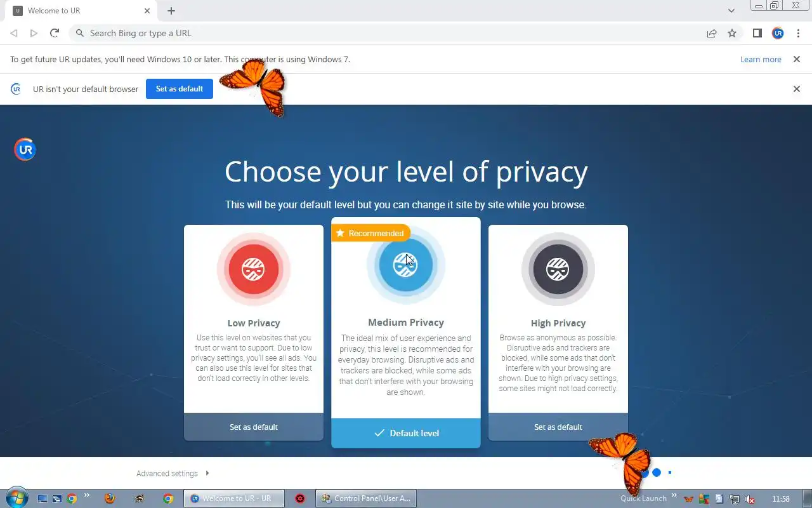Click the Forward navigation arrow
The image size is (812, 508).
click(x=34, y=33)
